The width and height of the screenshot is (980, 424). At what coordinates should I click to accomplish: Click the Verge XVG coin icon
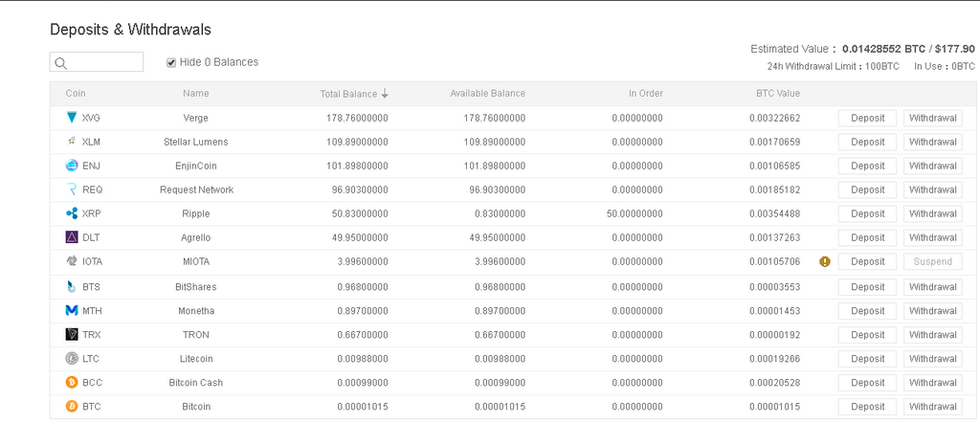72,118
